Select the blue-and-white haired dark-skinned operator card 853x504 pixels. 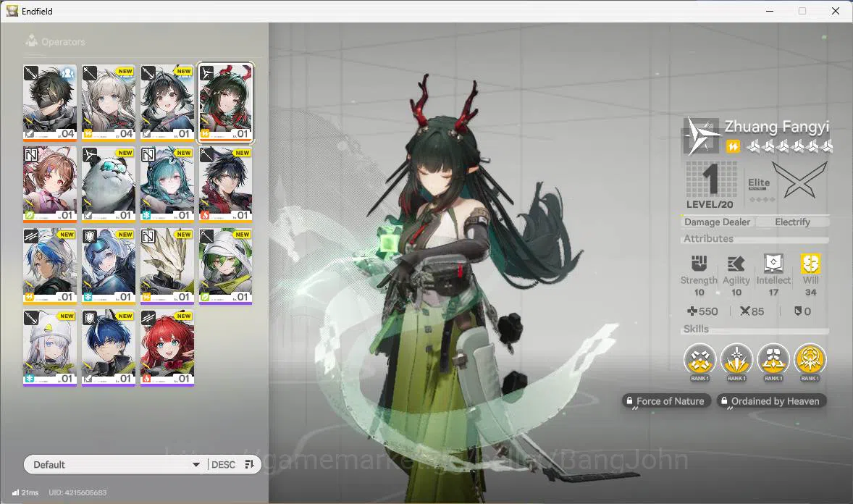pos(49,266)
